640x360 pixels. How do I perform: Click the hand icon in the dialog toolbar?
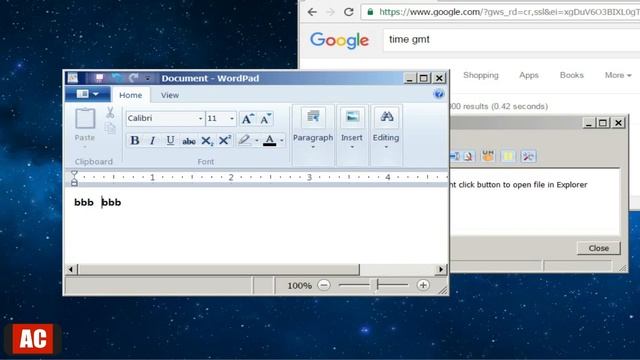488,156
